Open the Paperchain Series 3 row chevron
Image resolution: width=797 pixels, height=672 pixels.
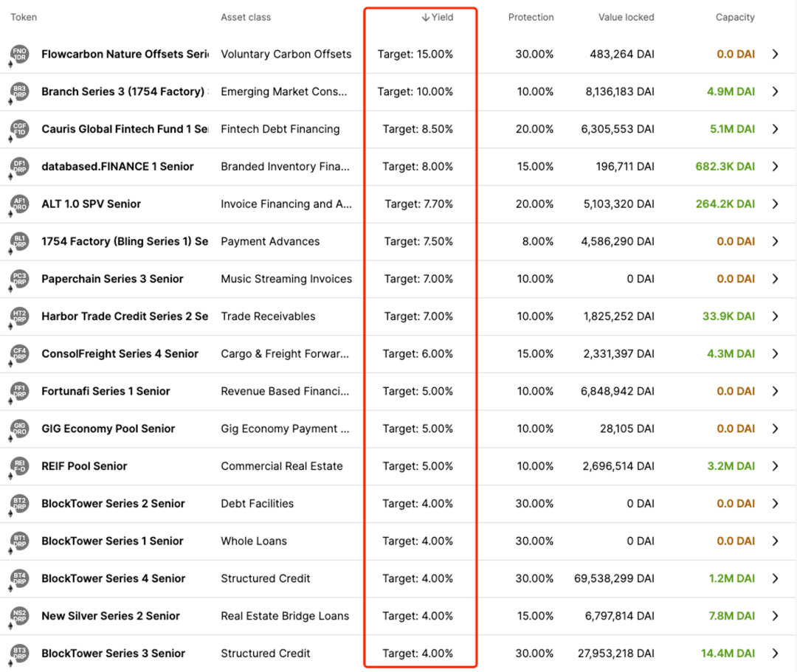click(x=775, y=279)
